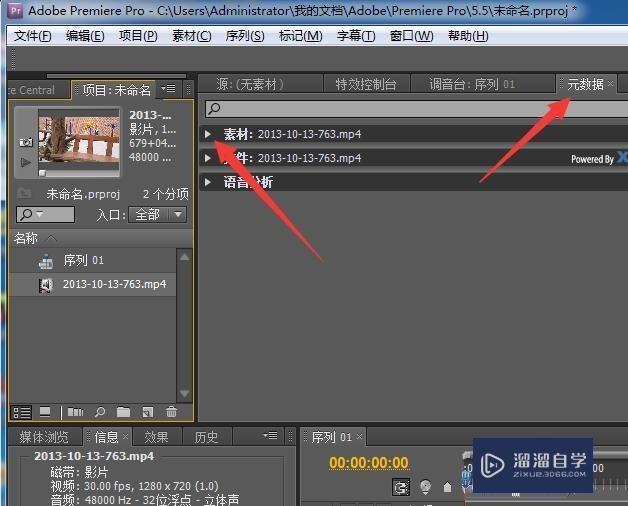Viewport: 628px width, 506px height.
Task: Open the 项目(P) menu
Action: point(138,36)
